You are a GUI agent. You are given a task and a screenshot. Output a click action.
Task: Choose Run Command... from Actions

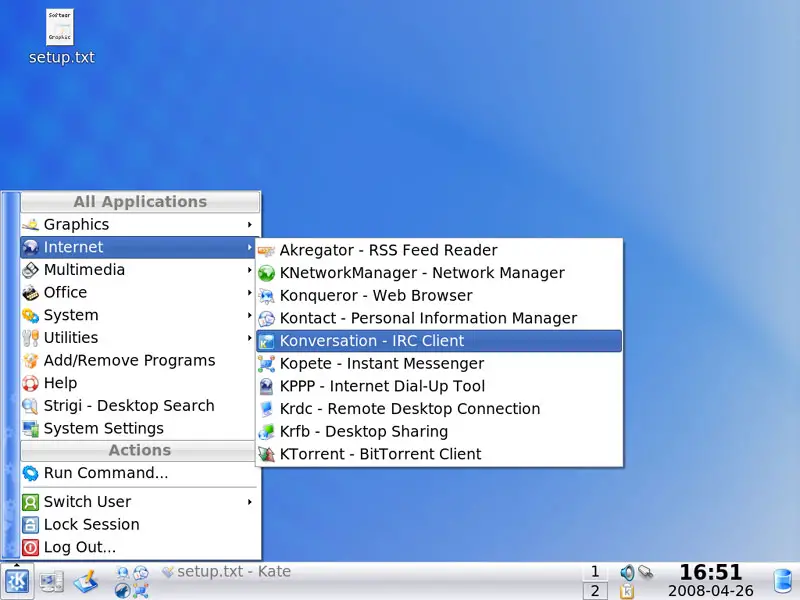click(140, 473)
